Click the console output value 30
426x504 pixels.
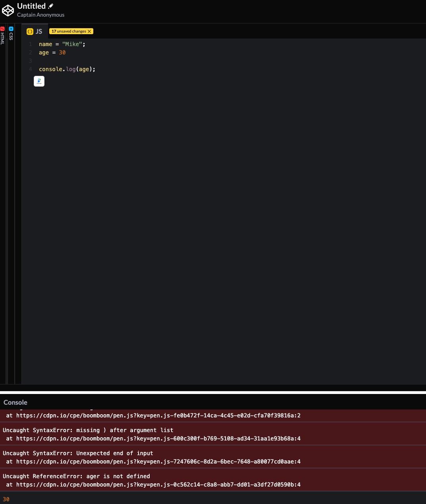[x=6, y=499]
